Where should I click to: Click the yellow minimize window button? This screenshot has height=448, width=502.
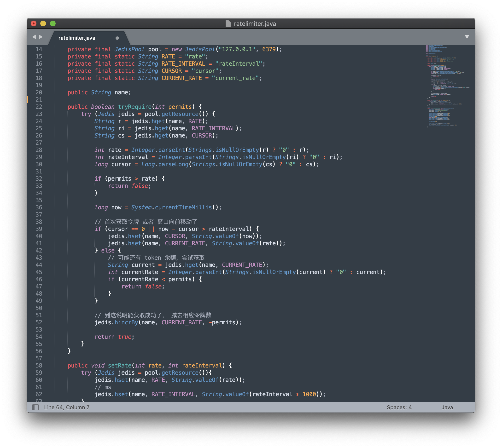(43, 23)
